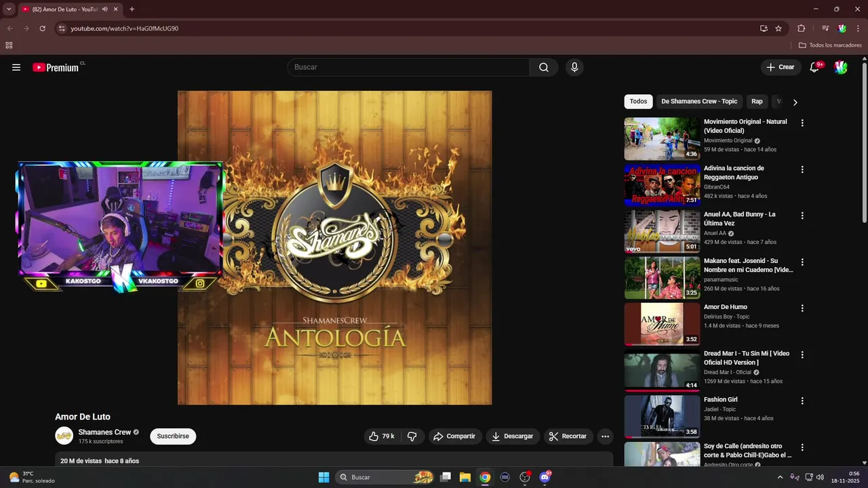Select De Shamanes Crew - Topic chip
The width and height of the screenshot is (868, 488).
coord(699,102)
